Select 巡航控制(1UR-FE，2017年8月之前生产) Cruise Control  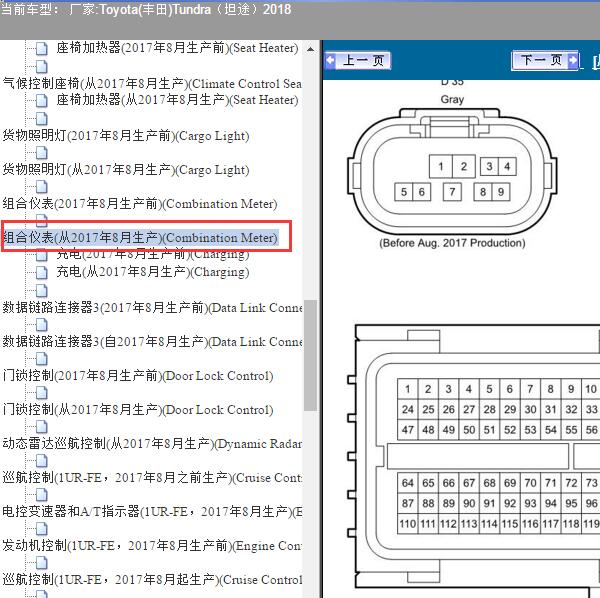coord(152,478)
